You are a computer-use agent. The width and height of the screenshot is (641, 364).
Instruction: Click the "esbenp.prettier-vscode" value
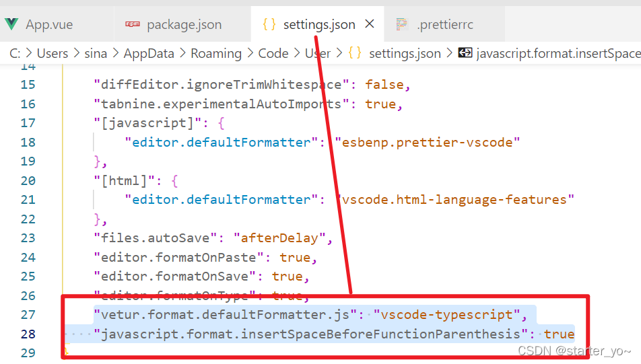coord(427,142)
